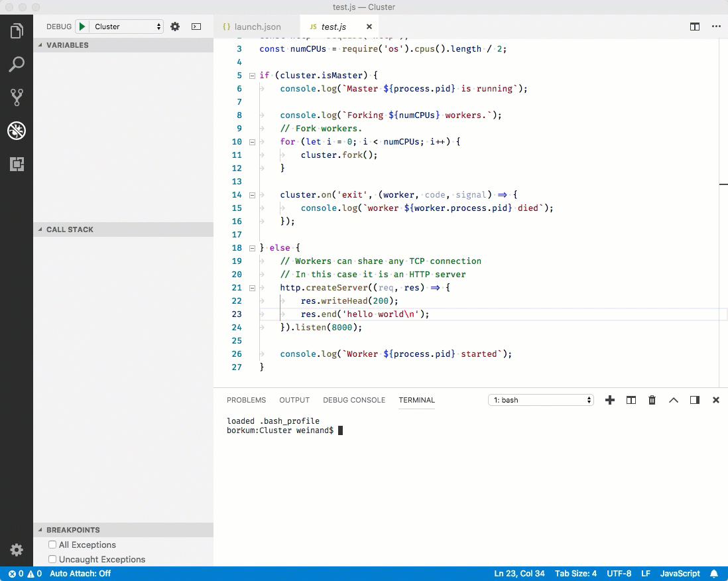
Task: Create a new terminal with the plus icon
Action: pos(609,400)
